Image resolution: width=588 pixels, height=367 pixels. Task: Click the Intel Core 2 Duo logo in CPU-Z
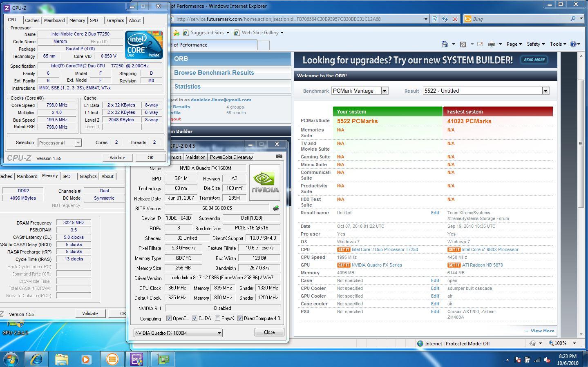pyautogui.click(x=144, y=44)
